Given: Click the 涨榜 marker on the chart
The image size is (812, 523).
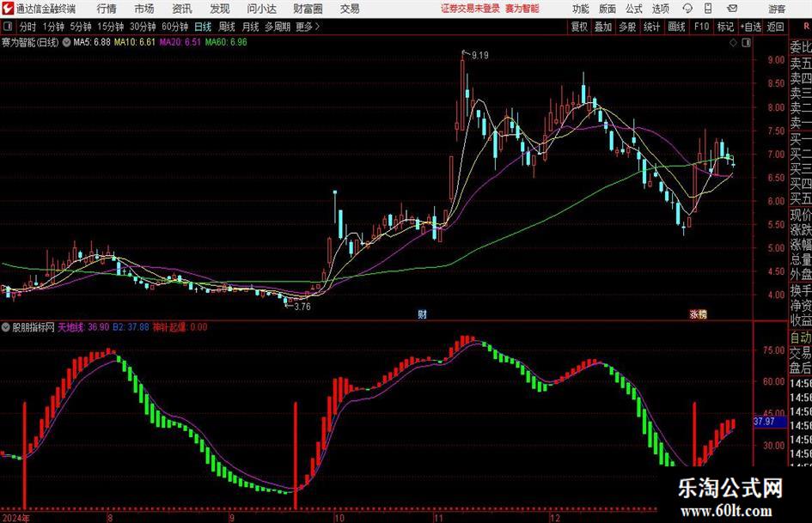Looking at the screenshot, I should pos(698,313).
